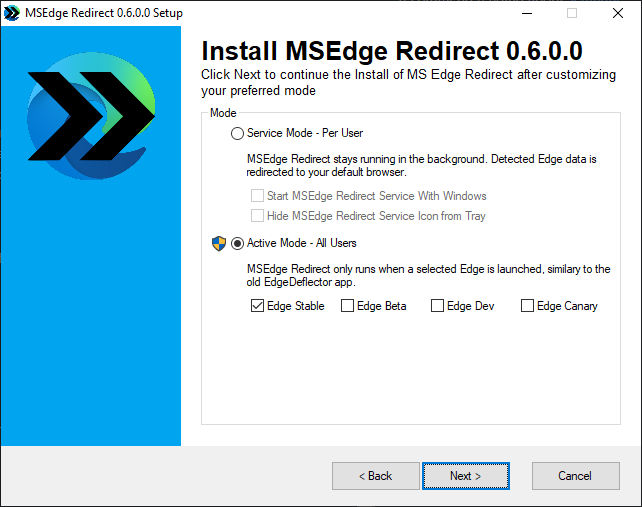Uncheck the Edge Stable checkbox
The image size is (642, 507).
(x=257, y=306)
